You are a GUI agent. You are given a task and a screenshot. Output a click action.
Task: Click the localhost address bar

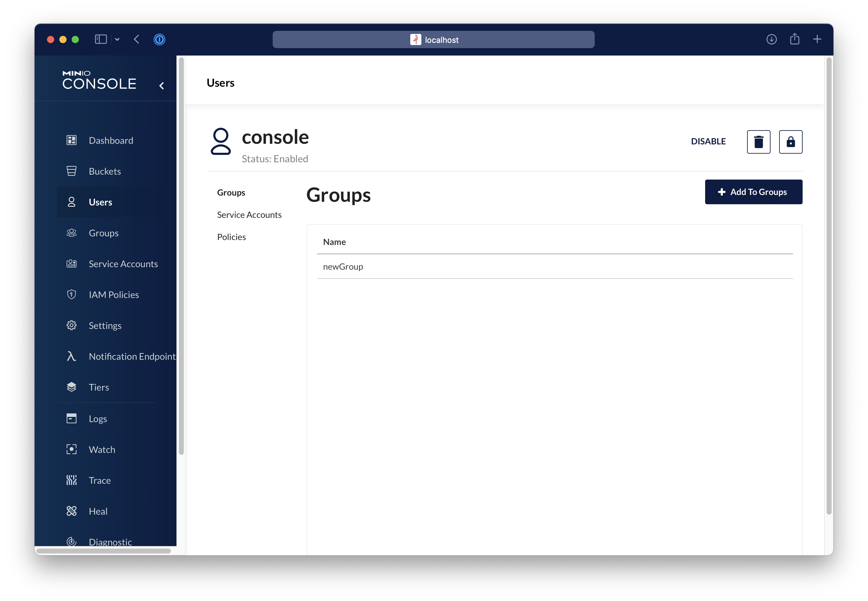(x=433, y=39)
